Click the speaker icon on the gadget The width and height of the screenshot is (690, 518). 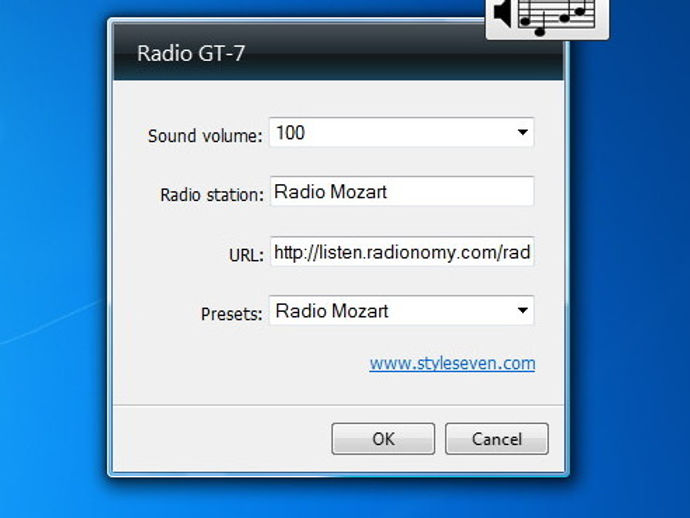tap(503, 13)
